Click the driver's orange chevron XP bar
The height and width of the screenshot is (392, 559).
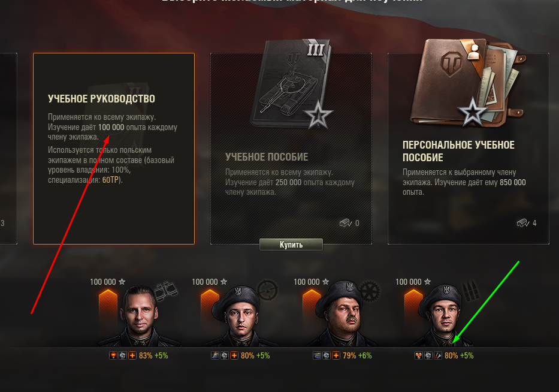coord(312,307)
